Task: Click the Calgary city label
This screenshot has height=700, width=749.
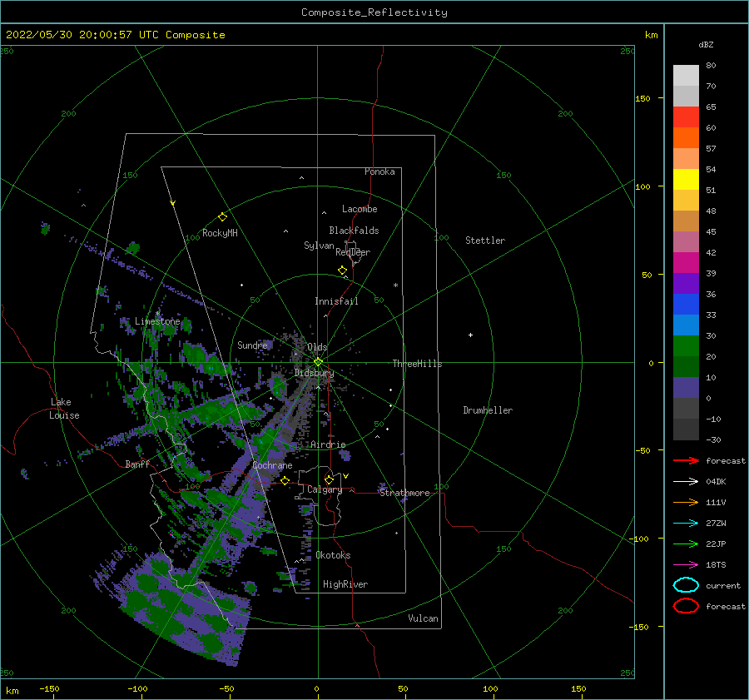Action: (325, 489)
